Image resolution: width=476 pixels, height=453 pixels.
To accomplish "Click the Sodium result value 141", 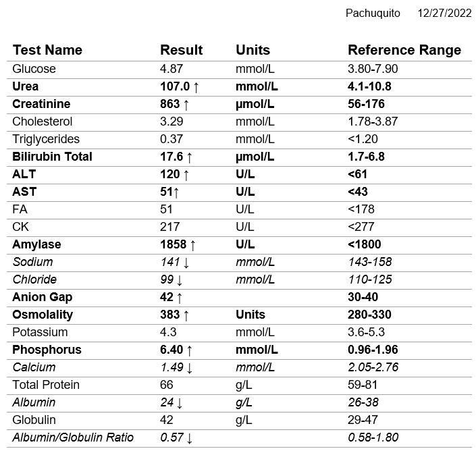I will point(169,262).
